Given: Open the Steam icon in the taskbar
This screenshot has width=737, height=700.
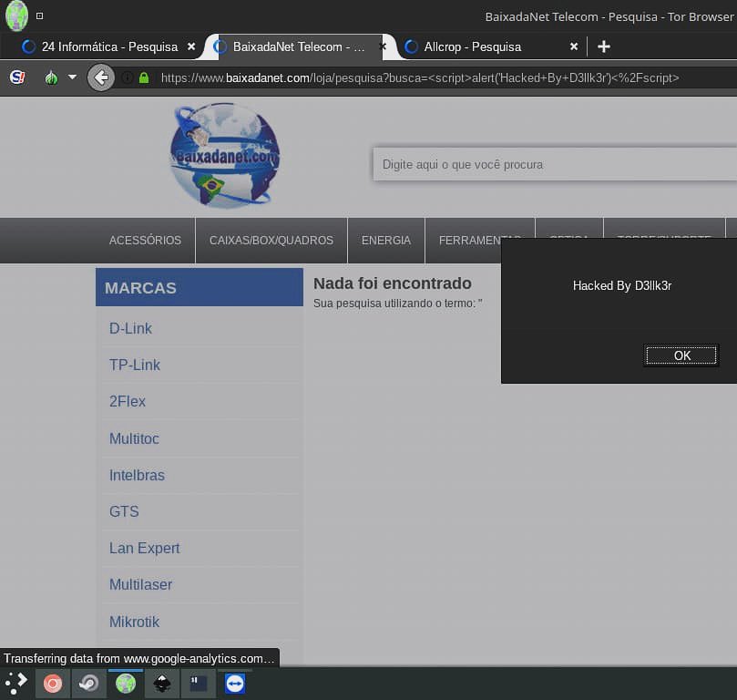Looking at the screenshot, I should coord(89,684).
